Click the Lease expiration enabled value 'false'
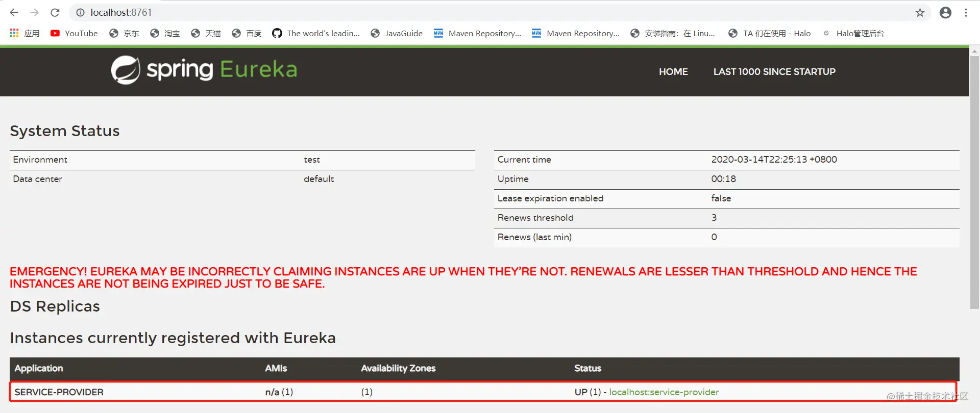The height and width of the screenshot is (413, 980). click(x=721, y=198)
